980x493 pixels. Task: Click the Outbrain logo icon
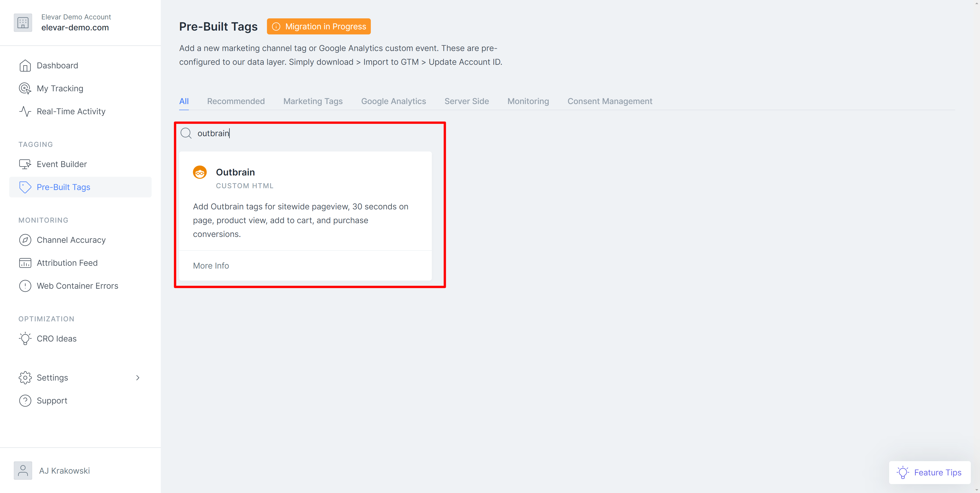(200, 173)
